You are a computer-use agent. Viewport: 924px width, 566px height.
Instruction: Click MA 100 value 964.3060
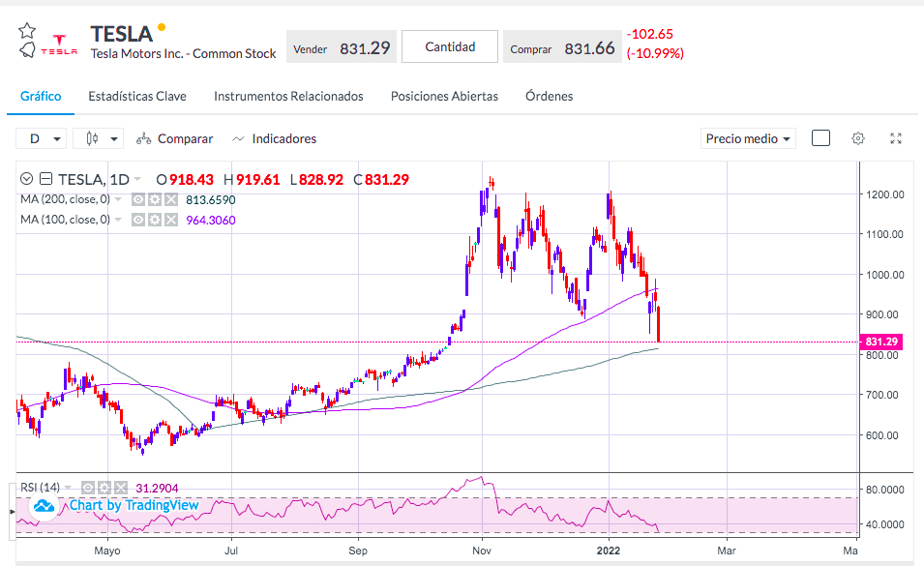coord(210,221)
